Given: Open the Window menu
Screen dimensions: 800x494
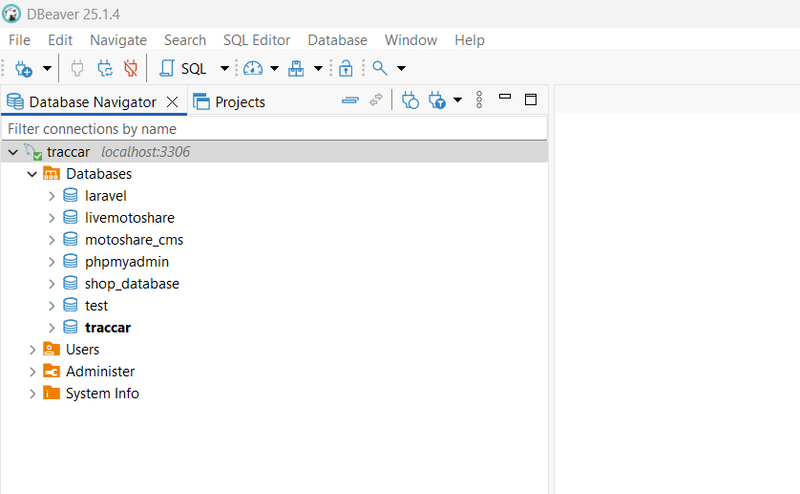Looking at the screenshot, I should [x=411, y=40].
